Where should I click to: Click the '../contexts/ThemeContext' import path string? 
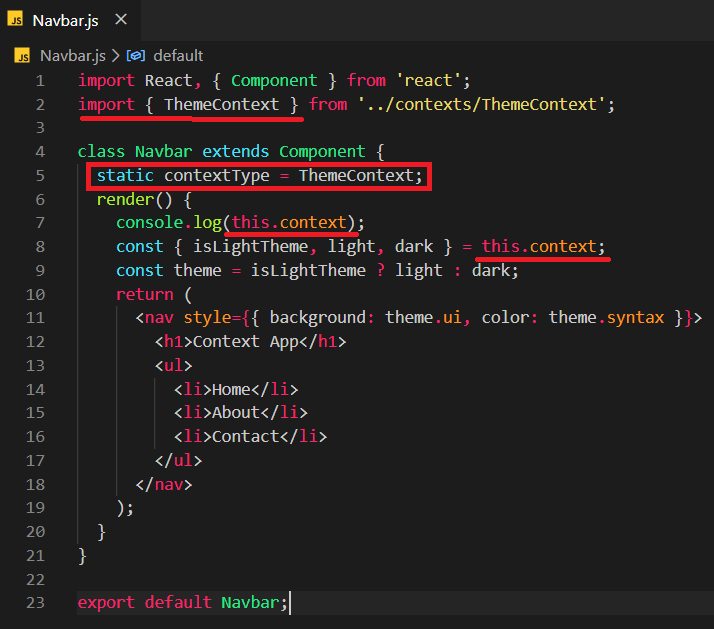click(485, 104)
